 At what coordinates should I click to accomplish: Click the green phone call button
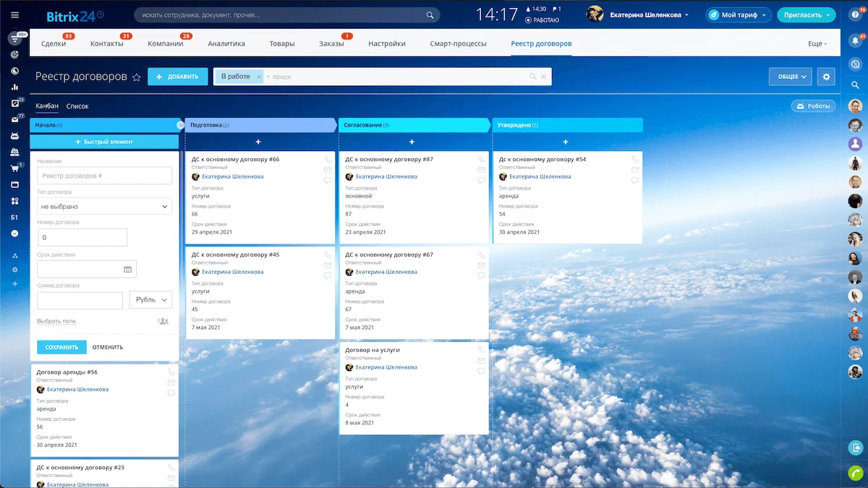[x=854, y=473]
